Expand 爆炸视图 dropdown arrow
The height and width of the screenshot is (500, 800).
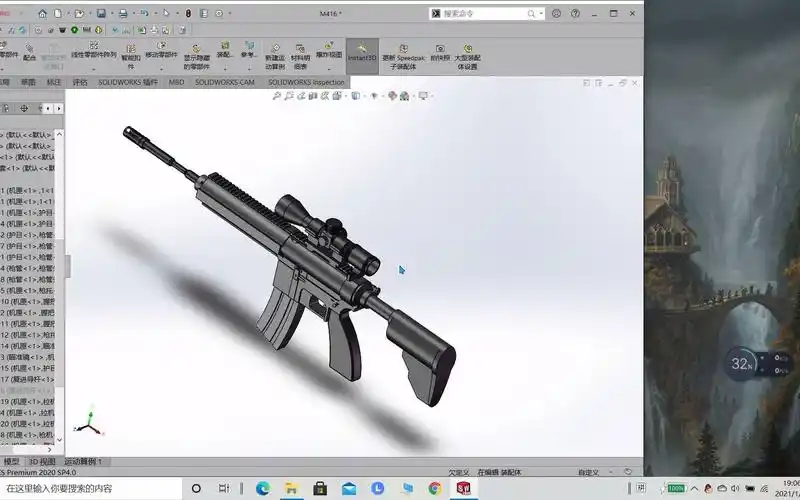(x=329, y=67)
